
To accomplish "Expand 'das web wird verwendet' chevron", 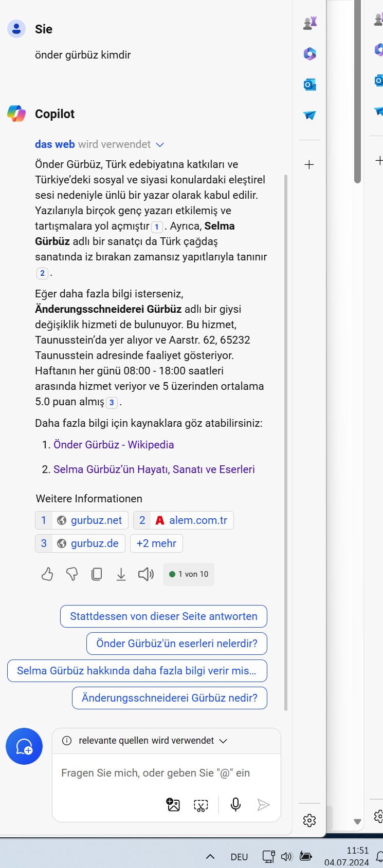I will (160, 145).
